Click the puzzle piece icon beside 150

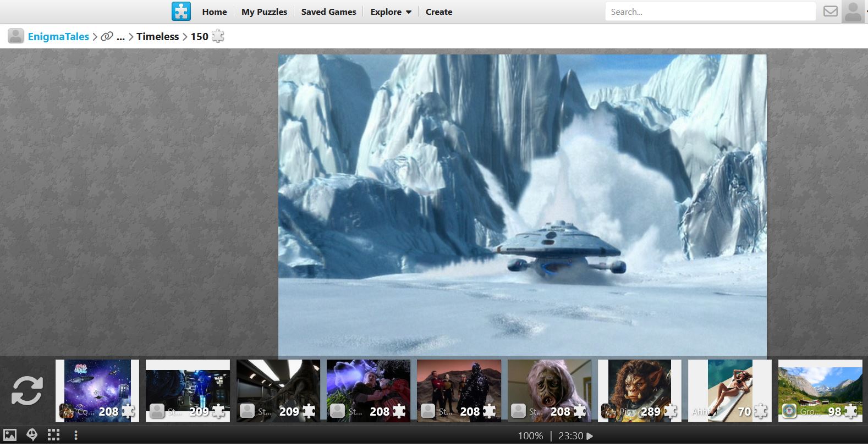coord(218,36)
